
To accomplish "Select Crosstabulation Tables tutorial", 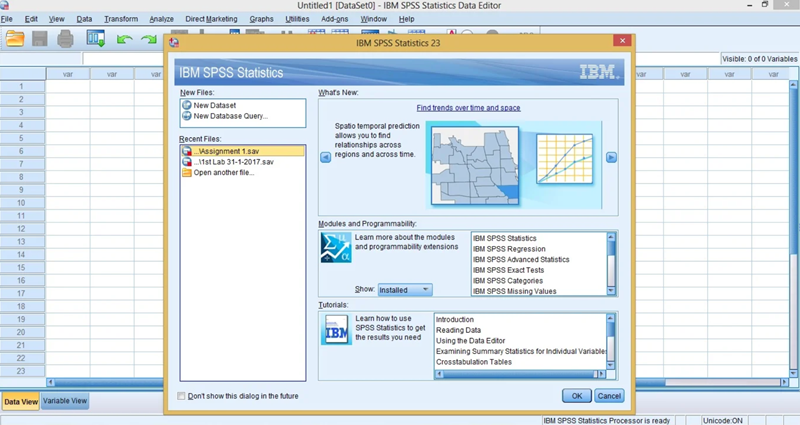I will [474, 362].
